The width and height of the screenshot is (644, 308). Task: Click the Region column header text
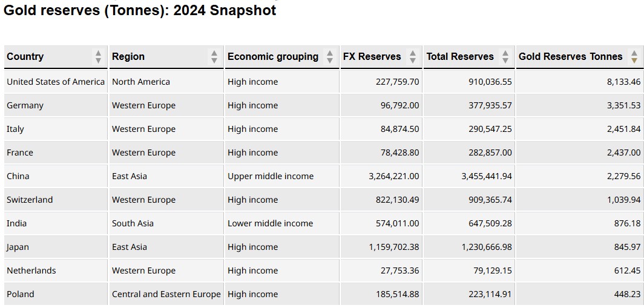(x=128, y=57)
